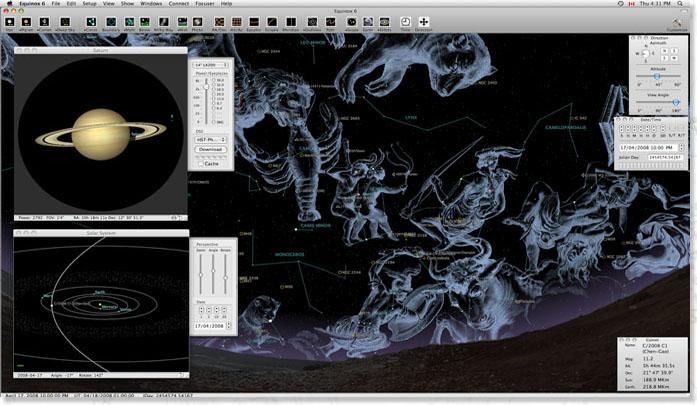
Task: Click the 17/04/2008 10:00 PM date field
Action: coord(649,147)
